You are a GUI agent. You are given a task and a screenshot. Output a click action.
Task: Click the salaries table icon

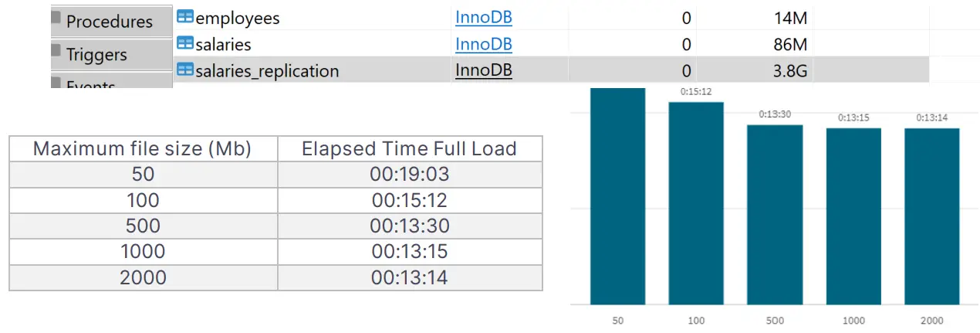coord(184,43)
